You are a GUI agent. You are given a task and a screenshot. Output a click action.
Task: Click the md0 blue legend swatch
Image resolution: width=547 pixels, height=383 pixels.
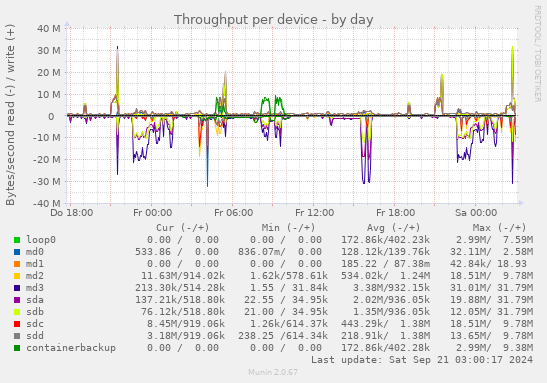[17, 252]
